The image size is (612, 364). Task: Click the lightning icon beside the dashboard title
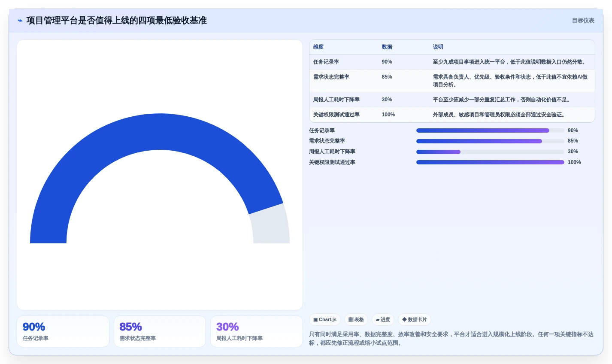coord(20,21)
